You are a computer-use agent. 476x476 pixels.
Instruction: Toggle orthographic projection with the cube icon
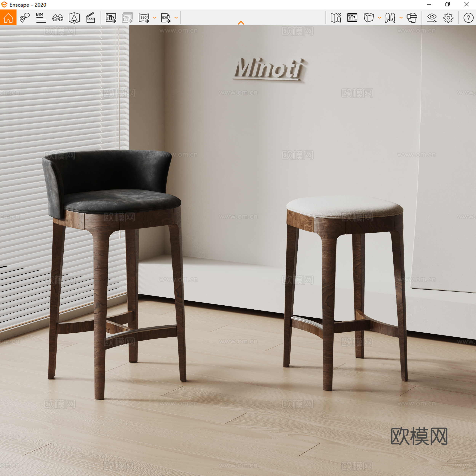[x=369, y=18]
